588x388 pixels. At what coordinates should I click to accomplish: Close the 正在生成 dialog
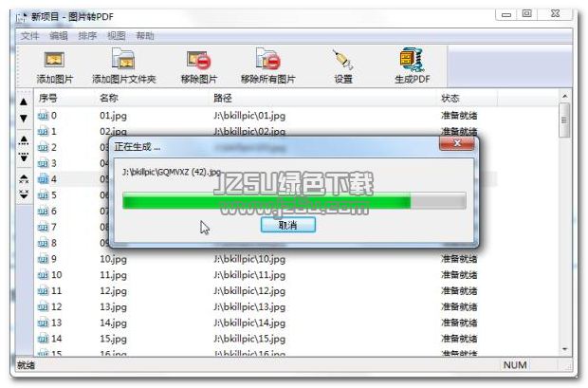pyautogui.click(x=457, y=143)
